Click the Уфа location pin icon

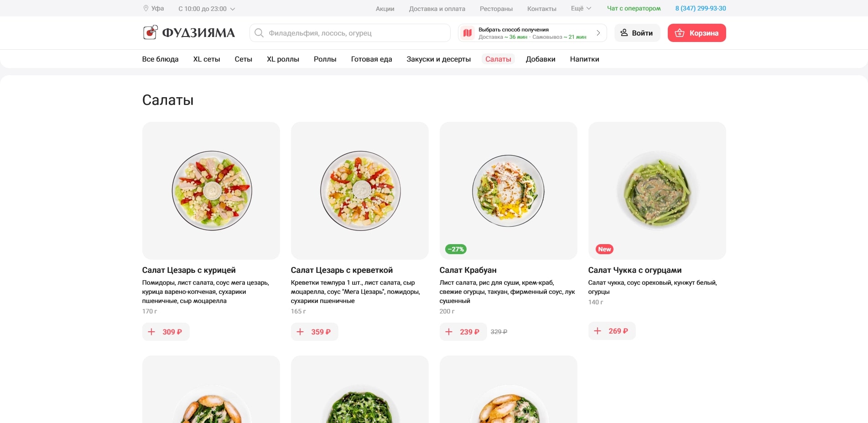tap(146, 8)
